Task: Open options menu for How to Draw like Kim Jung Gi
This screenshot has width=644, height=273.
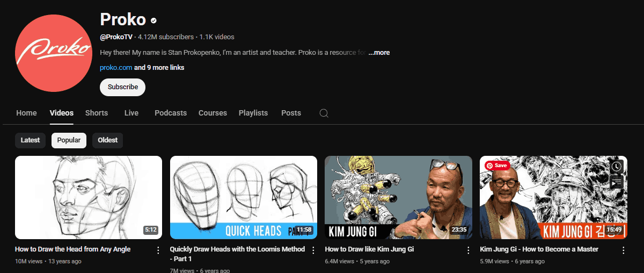Action: click(468, 250)
